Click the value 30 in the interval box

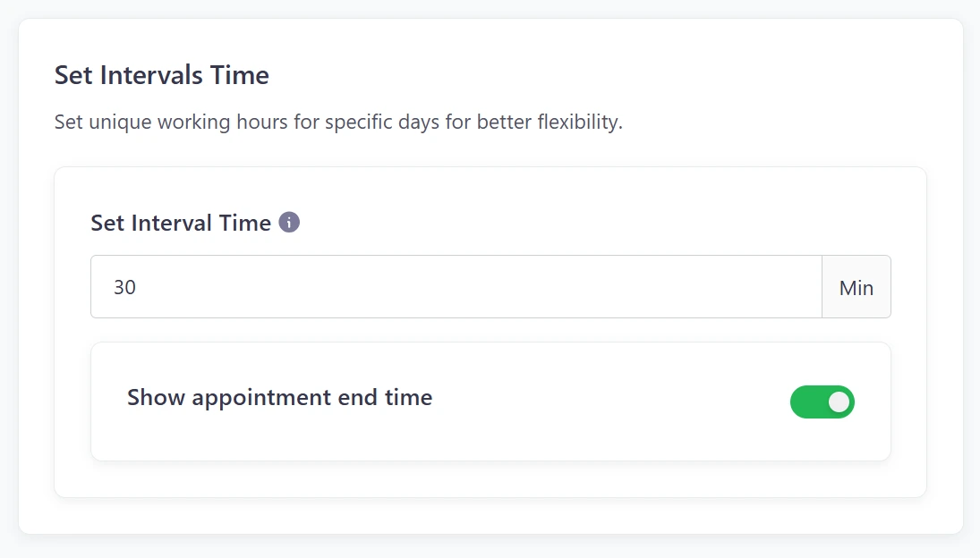(124, 288)
